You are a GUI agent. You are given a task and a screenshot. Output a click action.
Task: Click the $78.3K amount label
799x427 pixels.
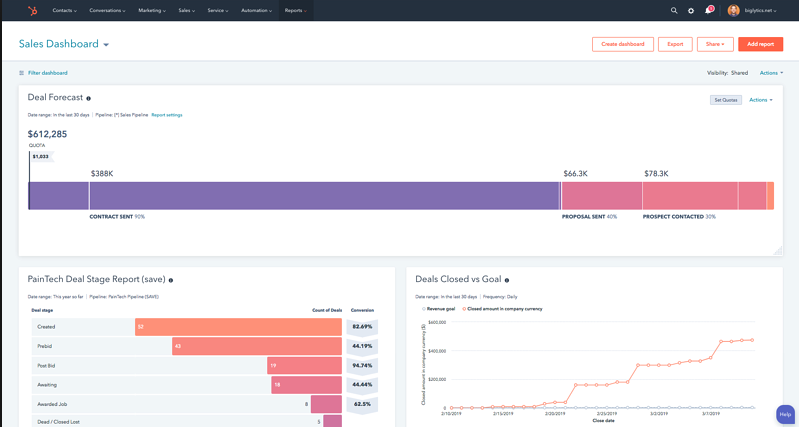(x=656, y=174)
